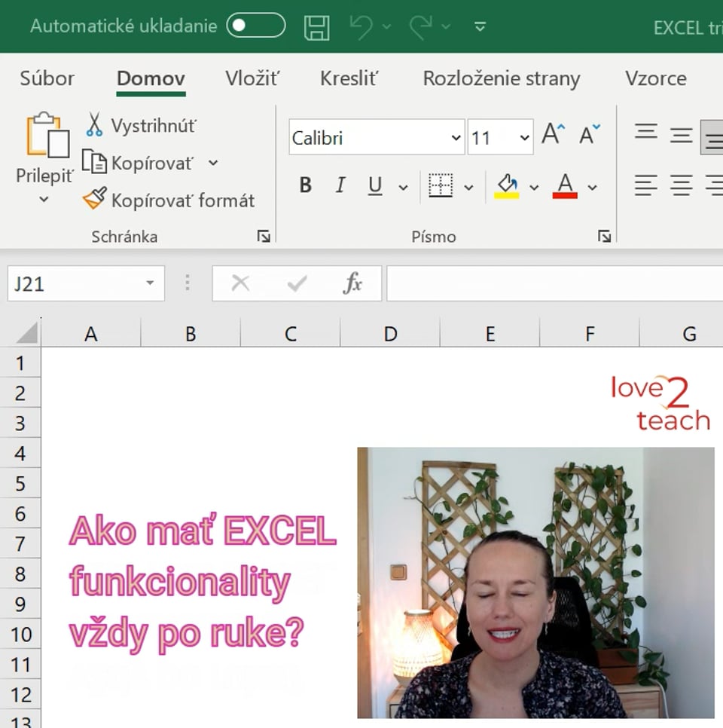Click the Prilepiť clipboard icon

point(47,135)
